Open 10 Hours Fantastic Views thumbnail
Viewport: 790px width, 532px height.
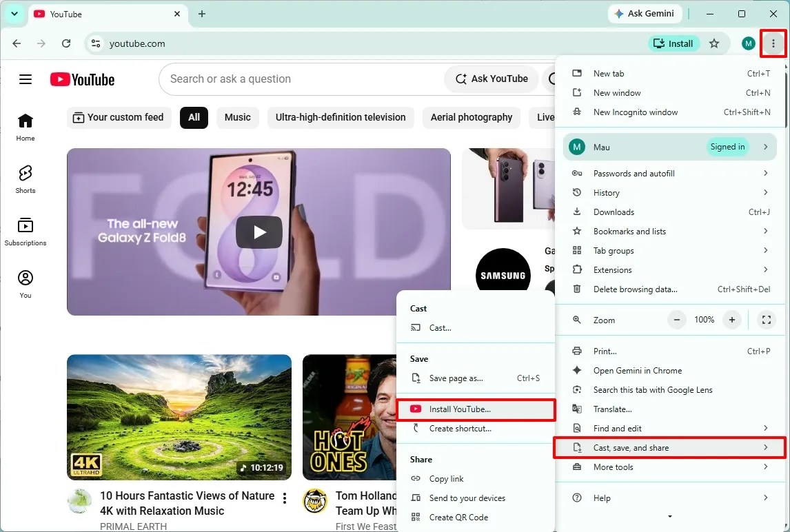pos(179,417)
